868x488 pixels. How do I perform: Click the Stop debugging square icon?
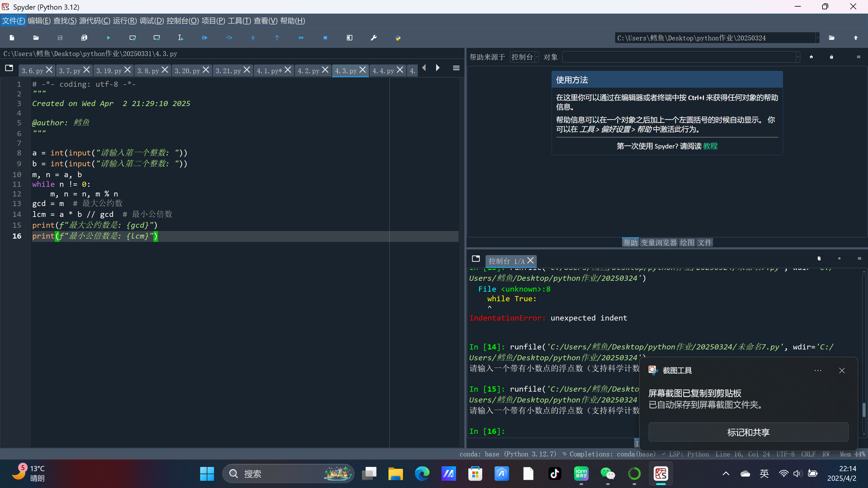325,38
